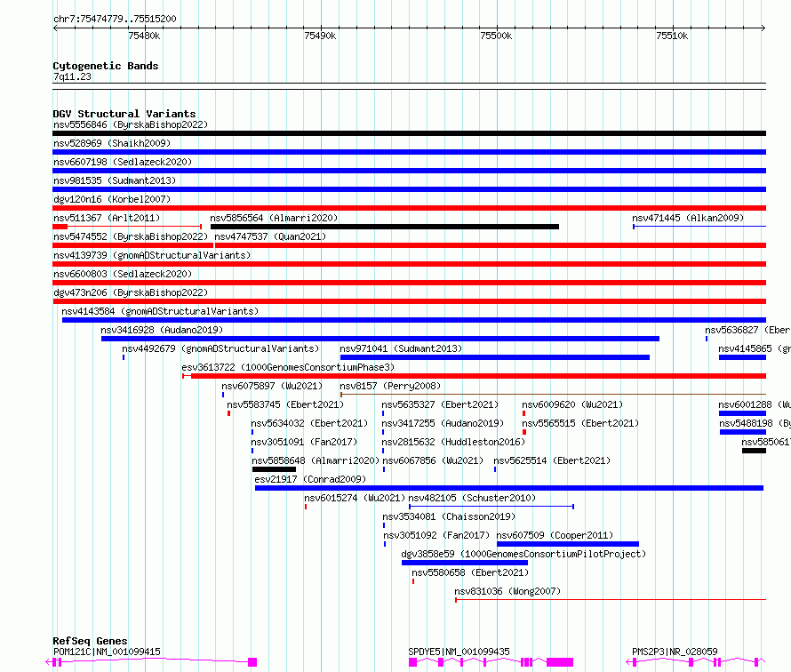Click nsv5580658 (Ebert2021) label

click(470, 572)
